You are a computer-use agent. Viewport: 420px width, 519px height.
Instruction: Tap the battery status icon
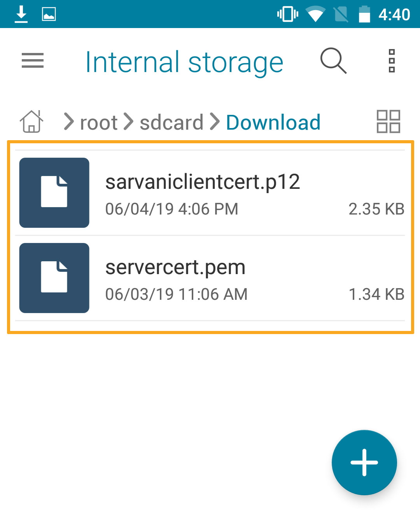[x=364, y=14]
